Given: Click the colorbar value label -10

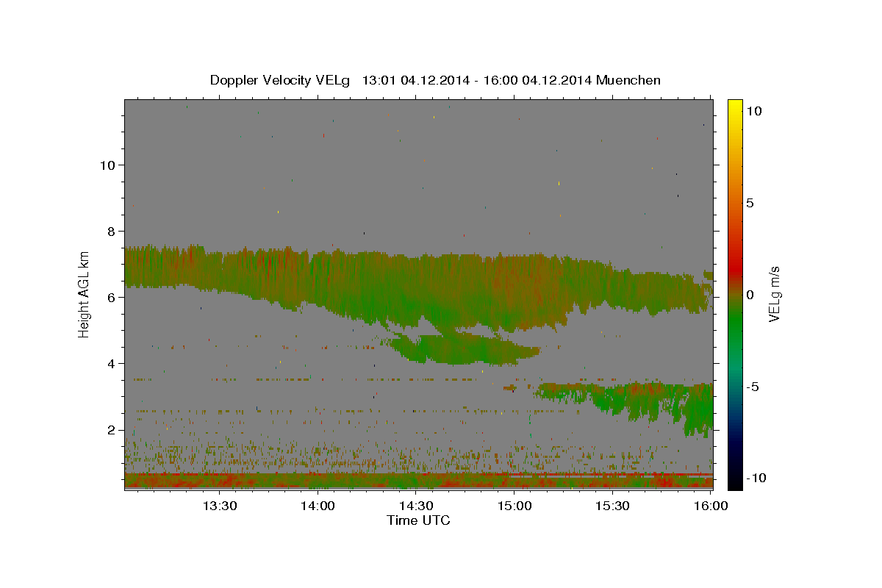Looking at the screenshot, I should pos(756,478).
